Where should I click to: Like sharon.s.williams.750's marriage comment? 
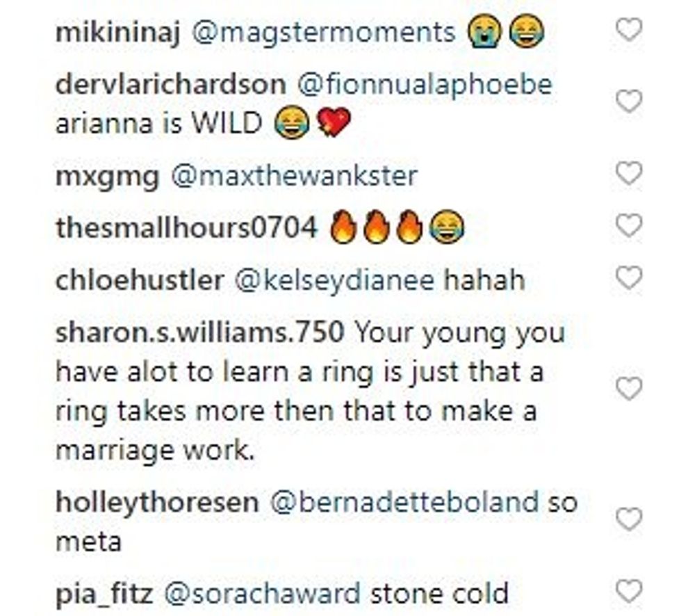click(x=629, y=389)
